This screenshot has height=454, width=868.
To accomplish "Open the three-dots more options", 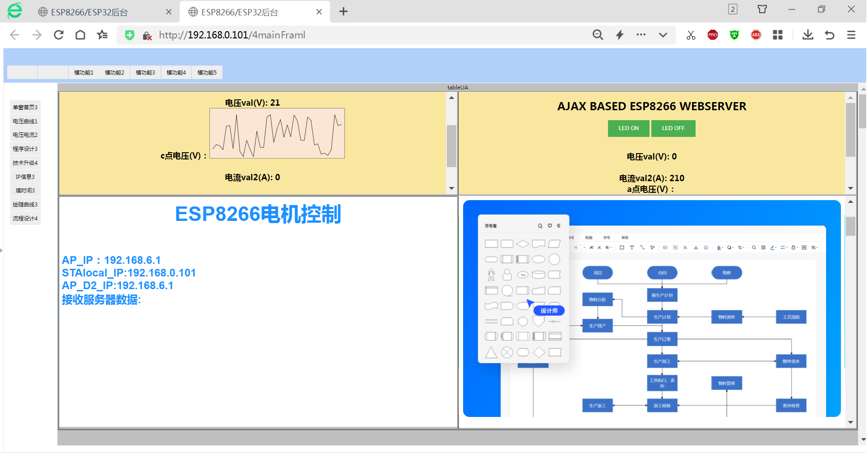I will click(x=641, y=34).
